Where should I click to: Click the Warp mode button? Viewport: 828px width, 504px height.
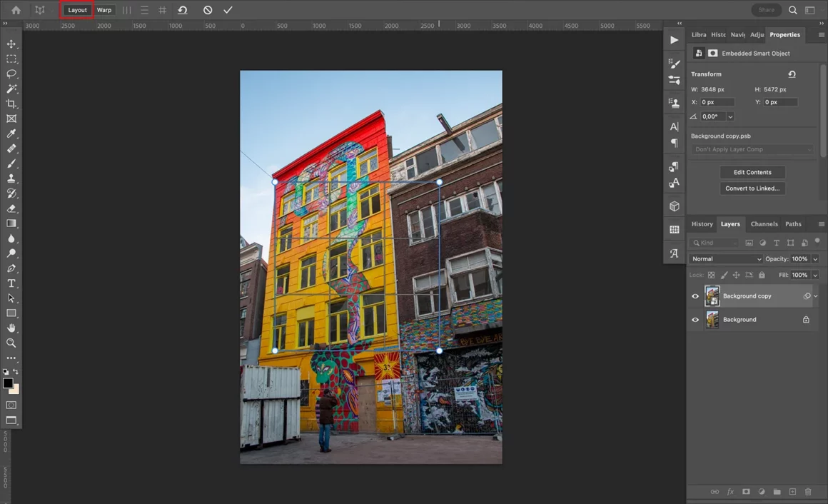click(104, 10)
